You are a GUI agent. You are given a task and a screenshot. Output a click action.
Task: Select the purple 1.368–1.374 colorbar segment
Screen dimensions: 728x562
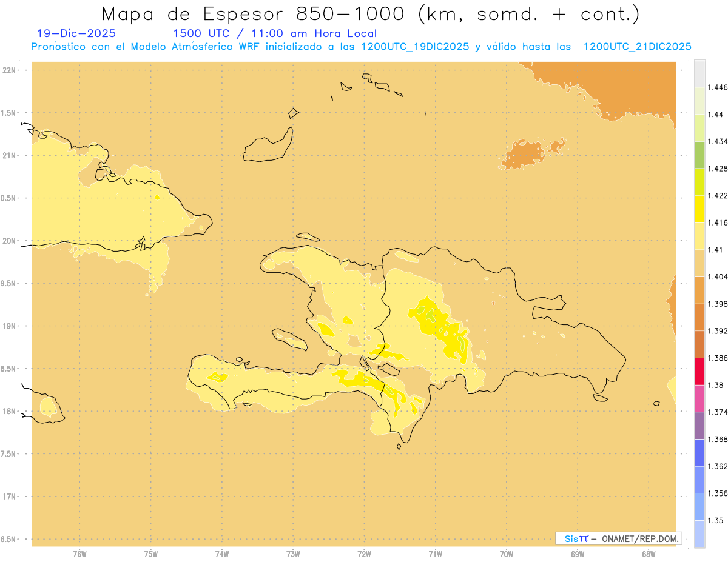coord(699,426)
